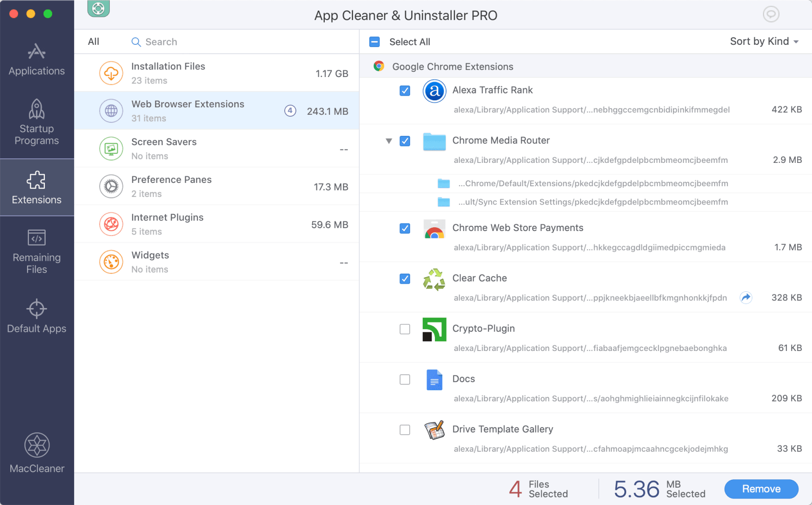Click the 4 Files Selected status text
The width and height of the screenshot is (812, 505).
coord(539,489)
